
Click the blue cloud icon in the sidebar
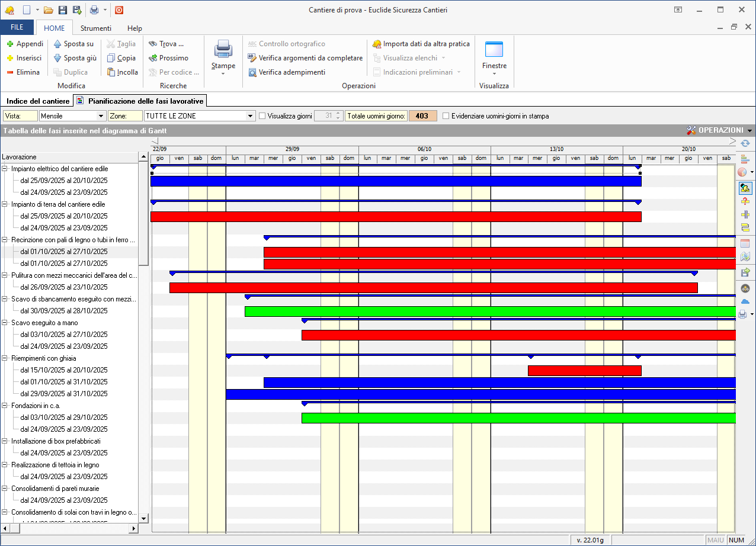[x=745, y=301]
